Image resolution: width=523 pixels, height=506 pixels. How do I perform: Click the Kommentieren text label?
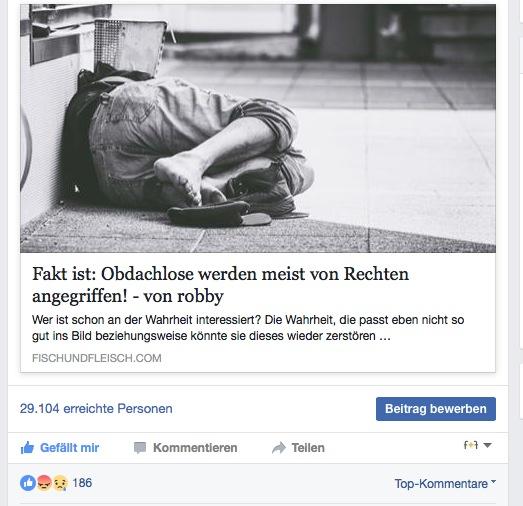[195, 448]
